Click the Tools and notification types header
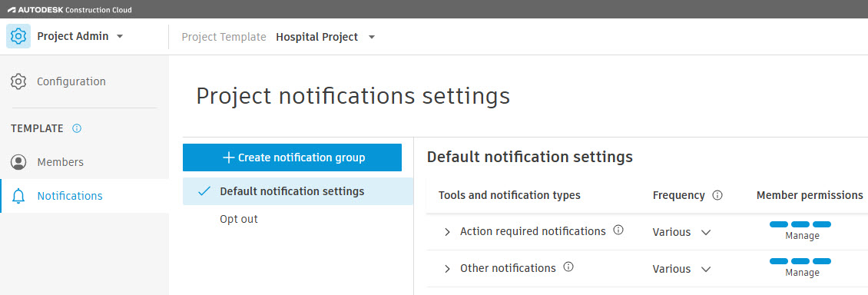This screenshot has width=868, height=295. (x=509, y=195)
